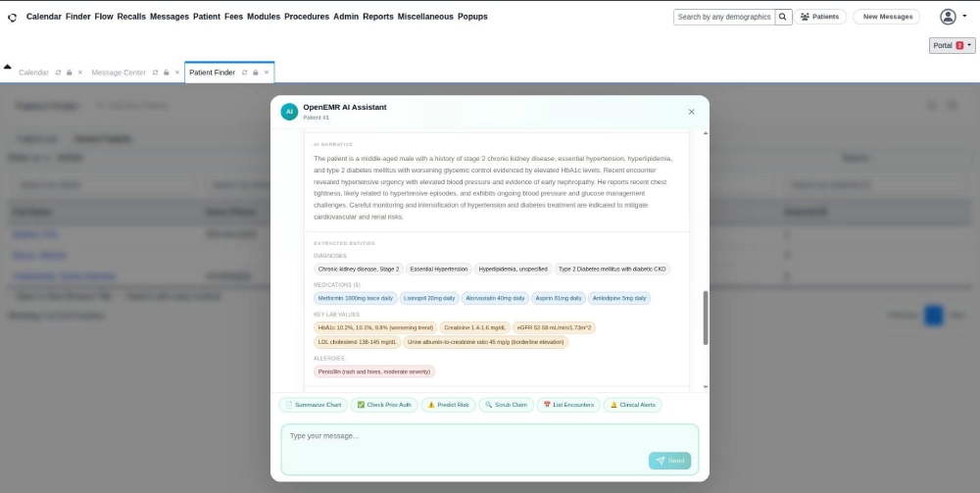980x493 pixels.
Task: Close the Patient Finder tab
Action: click(x=267, y=73)
